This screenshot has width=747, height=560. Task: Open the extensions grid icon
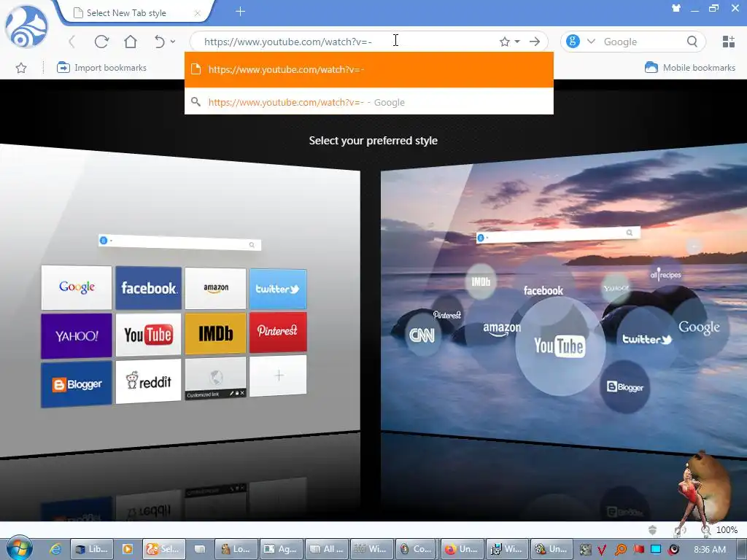729,42
